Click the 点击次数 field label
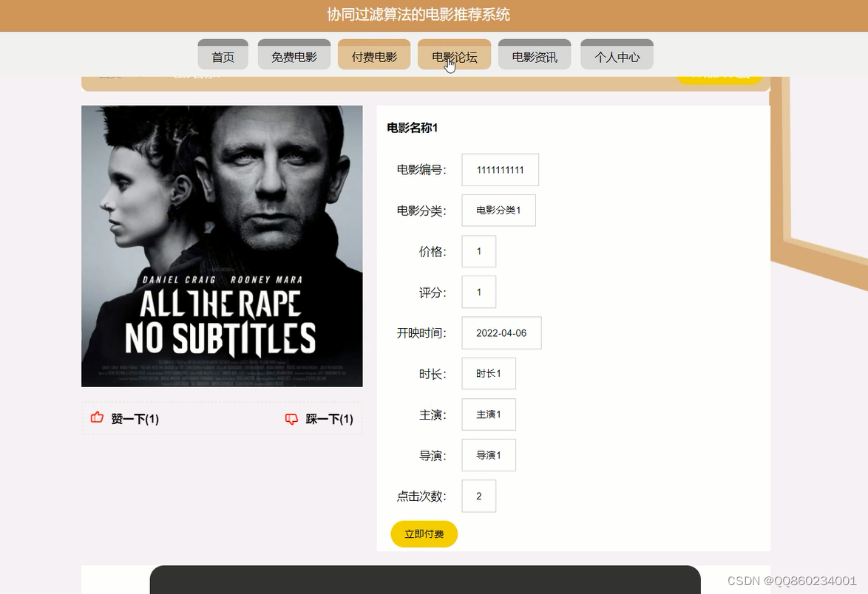 [x=421, y=496]
